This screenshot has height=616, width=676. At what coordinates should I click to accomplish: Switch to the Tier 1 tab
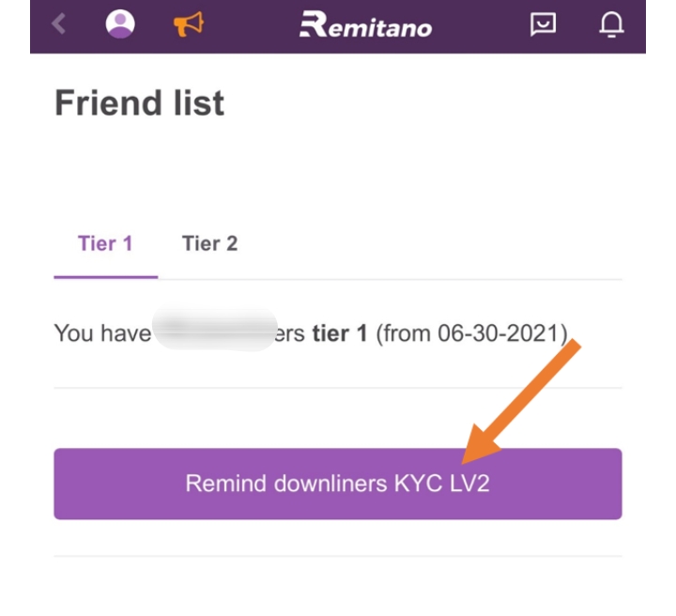(x=105, y=244)
